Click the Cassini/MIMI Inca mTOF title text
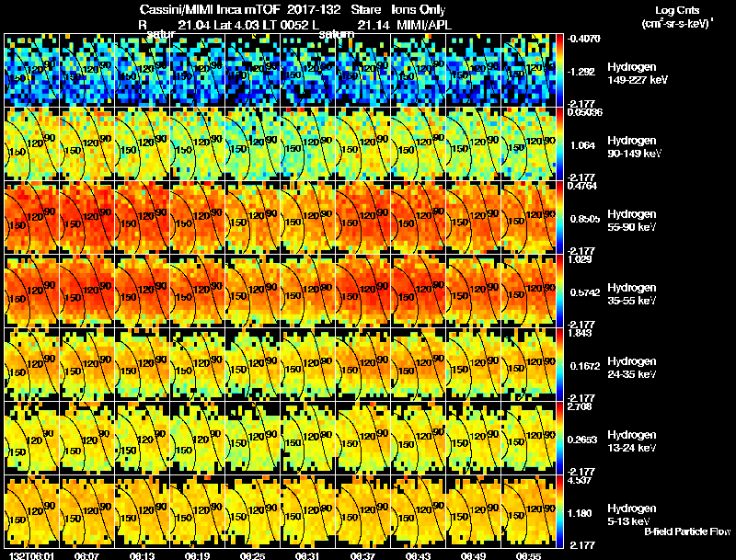The height and width of the screenshot is (560, 736). click(211, 9)
